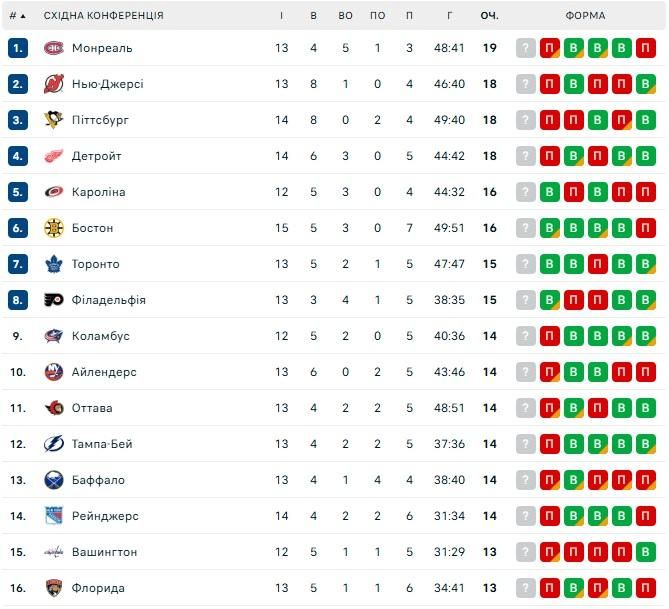
Task: Click the Toronto Maple Leafs logo
Action: (54, 264)
